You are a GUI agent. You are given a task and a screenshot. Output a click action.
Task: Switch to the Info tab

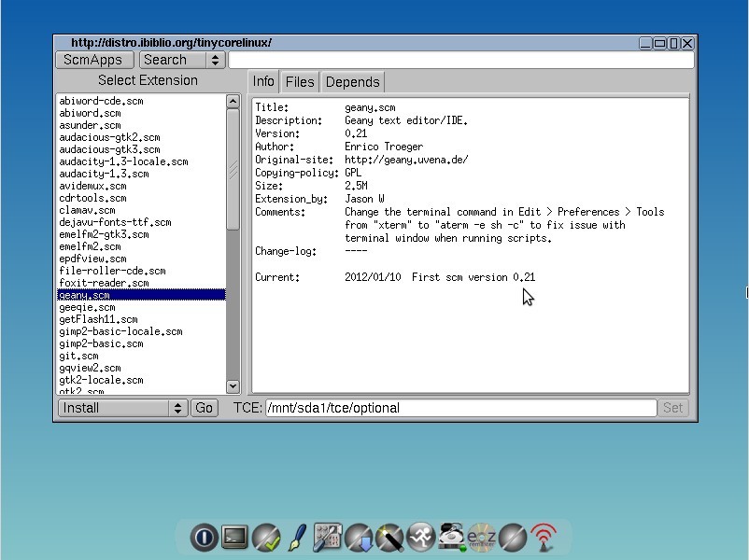coord(263,81)
